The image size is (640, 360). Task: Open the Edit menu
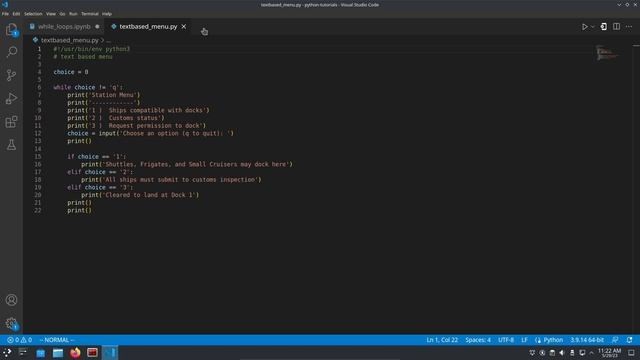[x=16, y=14]
